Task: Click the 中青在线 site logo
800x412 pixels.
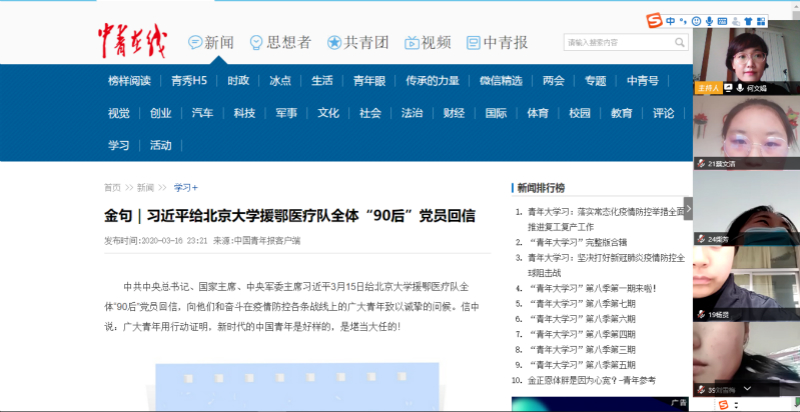Action: tap(132, 40)
